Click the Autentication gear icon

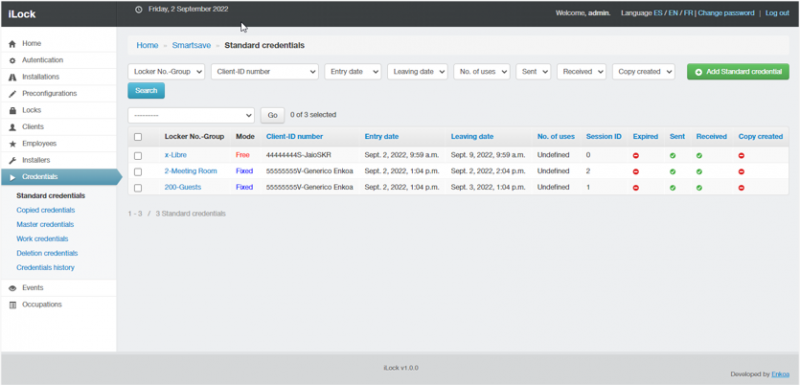point(13,61)
